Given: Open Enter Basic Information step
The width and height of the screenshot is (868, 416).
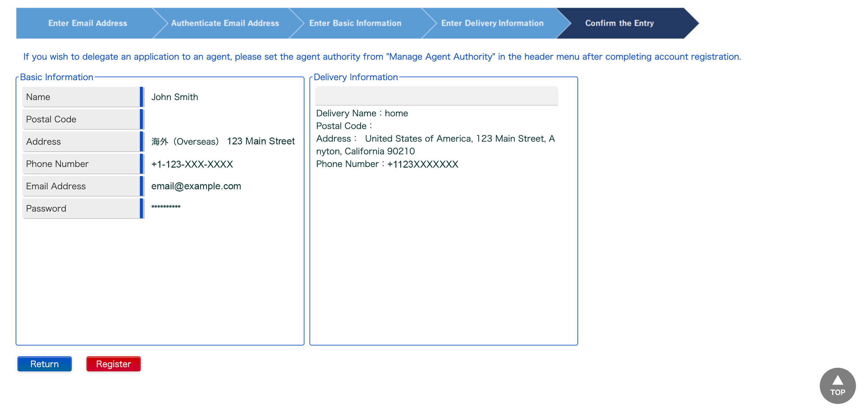Looking at the screenshot, I should 355,23.
